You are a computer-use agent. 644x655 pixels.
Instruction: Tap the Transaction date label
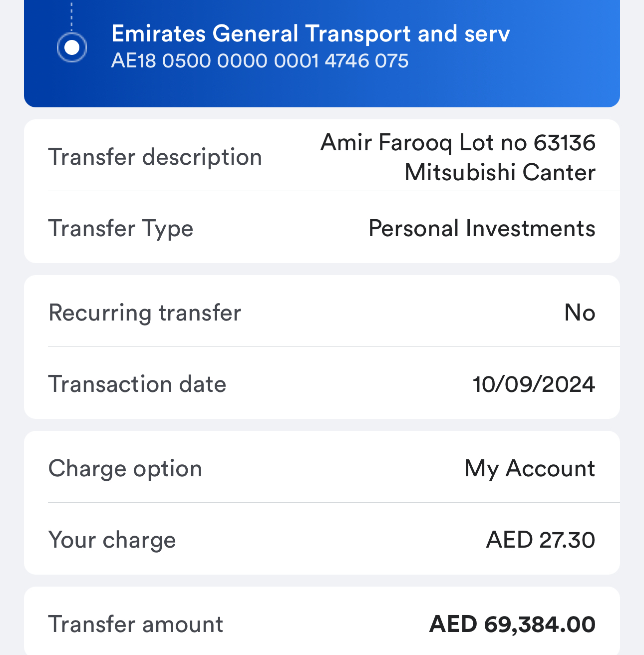pyautogui.click(x=137, y=384)
